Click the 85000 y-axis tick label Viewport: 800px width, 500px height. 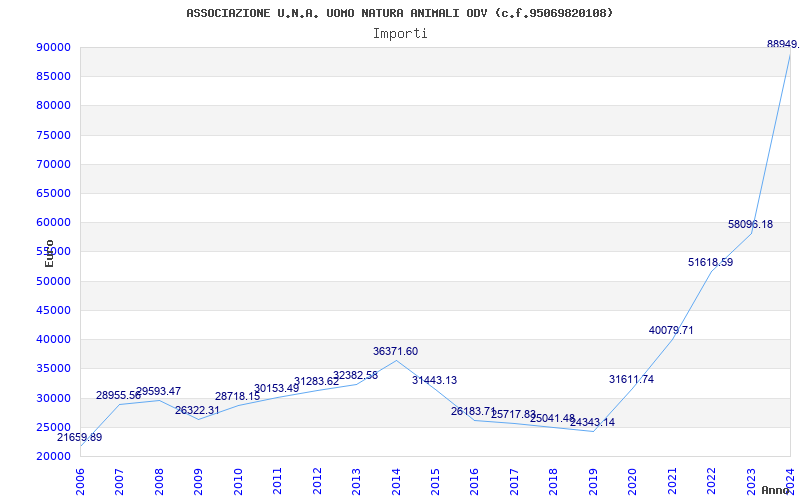click(53, 77)
